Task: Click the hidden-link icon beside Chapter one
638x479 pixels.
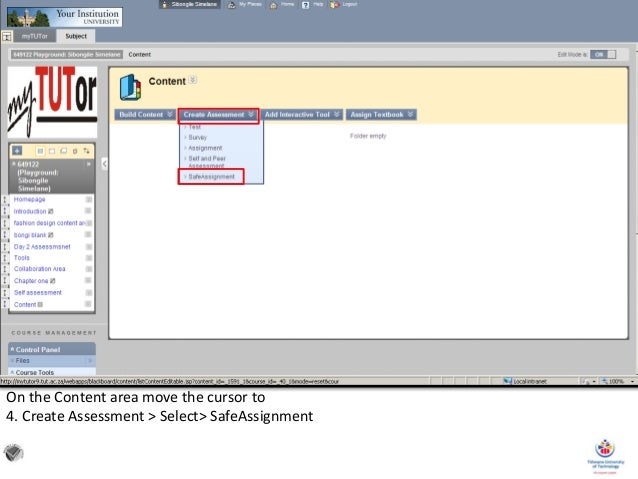Action: pos(52,281)
